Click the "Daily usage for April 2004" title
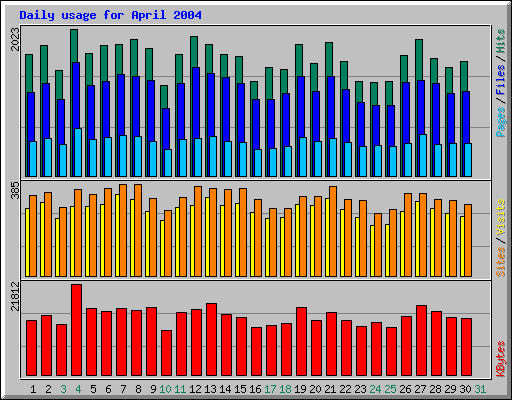The image size is (512, 400). [110, 15]
